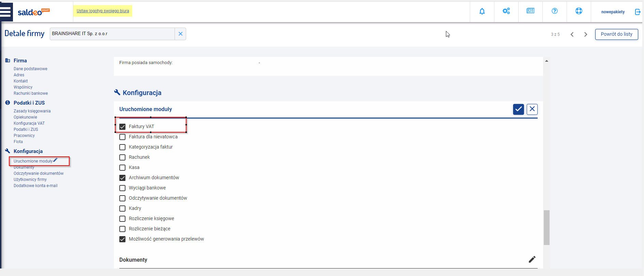Enable the Wyciągi bankowe module
Screen dimensions: 644x276
[122, 188]
